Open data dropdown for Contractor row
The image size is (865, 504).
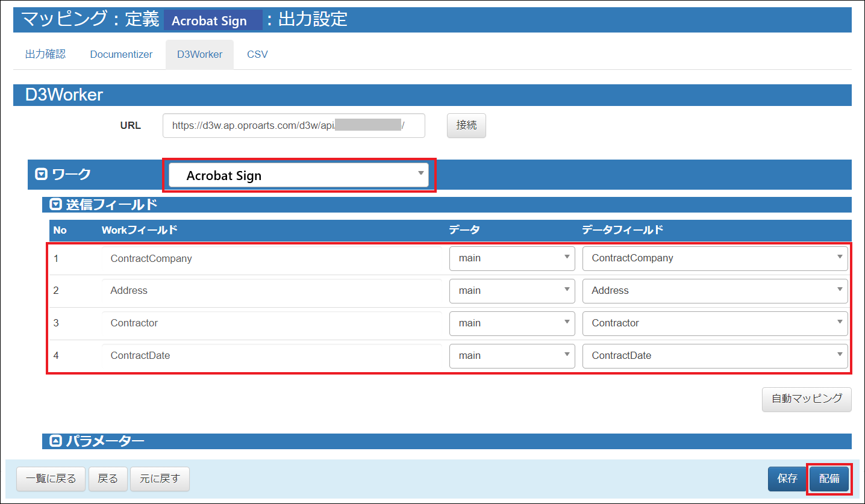512,323
